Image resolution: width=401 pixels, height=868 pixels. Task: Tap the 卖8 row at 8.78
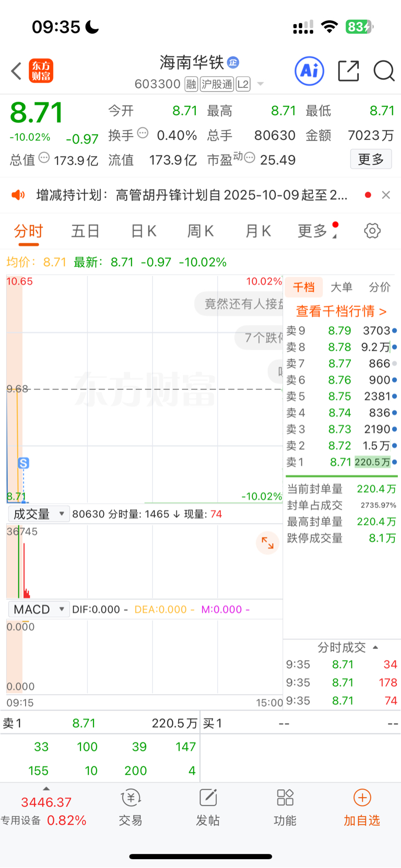341,347
